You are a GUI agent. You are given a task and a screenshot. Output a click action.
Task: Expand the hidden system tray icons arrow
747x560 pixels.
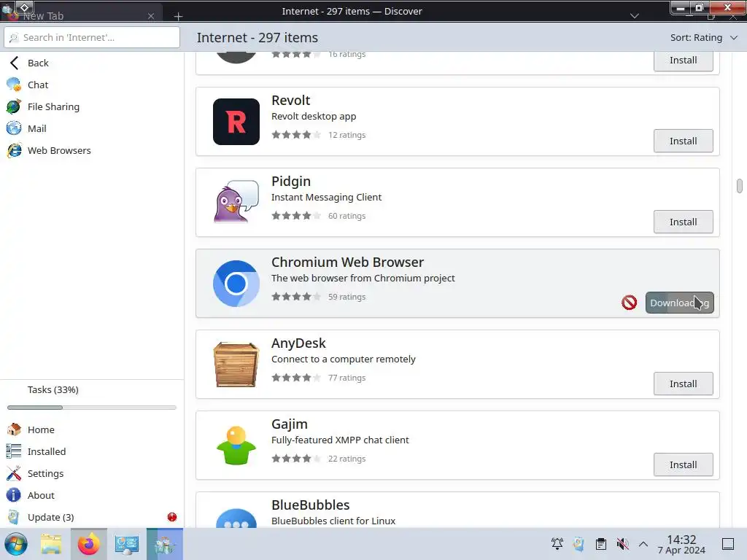(643, 544)
